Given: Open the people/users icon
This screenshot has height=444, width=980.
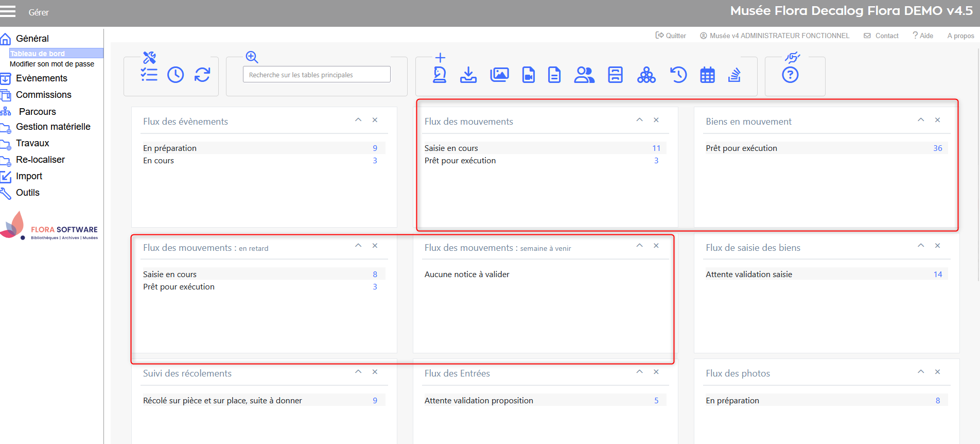Looking at the screenshot, I should (584, 75).
